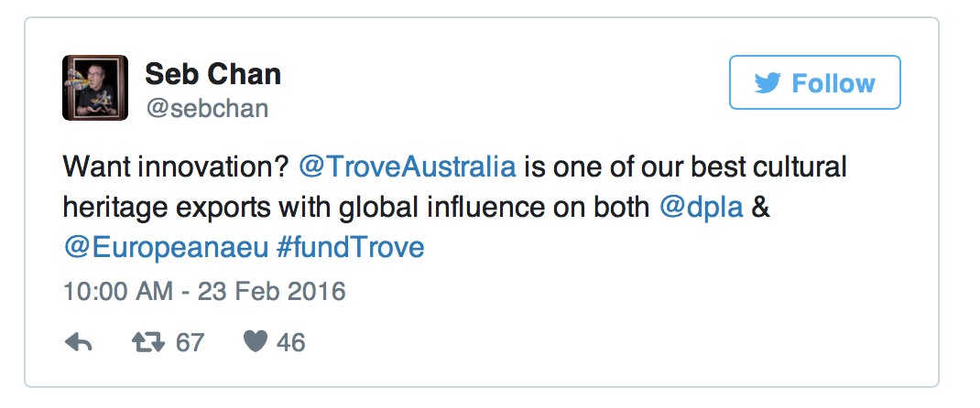Open the @dpla mention link
The width and height of the screenshot is (980, 408).
[x=702, y=207]
